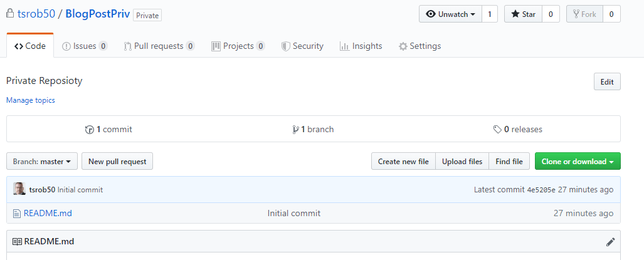The width and height of the screenshot is (644, 260).
Task: Click the Projects board icon
Action: [216, 46]
